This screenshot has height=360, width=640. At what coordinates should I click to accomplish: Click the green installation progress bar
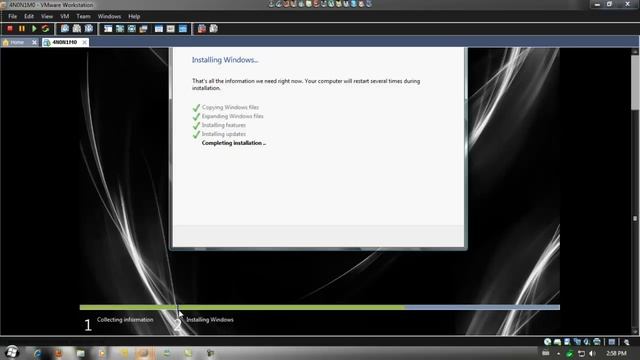pos(242,307)
